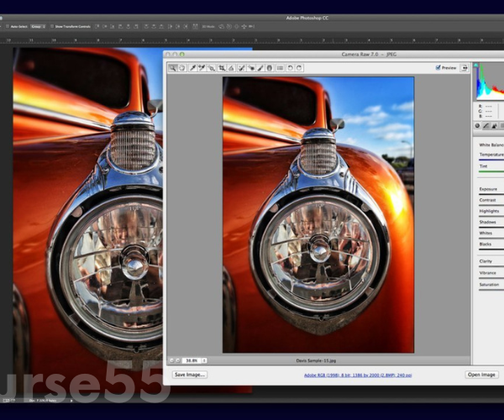Image resolution: width=504 pixels, height=420 pixels.
Task: Click the car preview image in Camera Raw
Action: [x=318, y=215]
